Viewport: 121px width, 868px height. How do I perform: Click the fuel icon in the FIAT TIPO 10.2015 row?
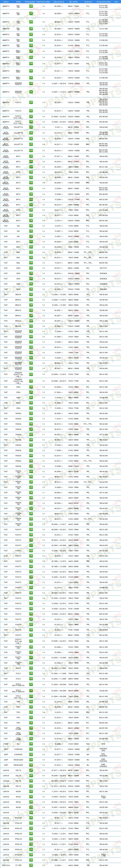[31, 712]
